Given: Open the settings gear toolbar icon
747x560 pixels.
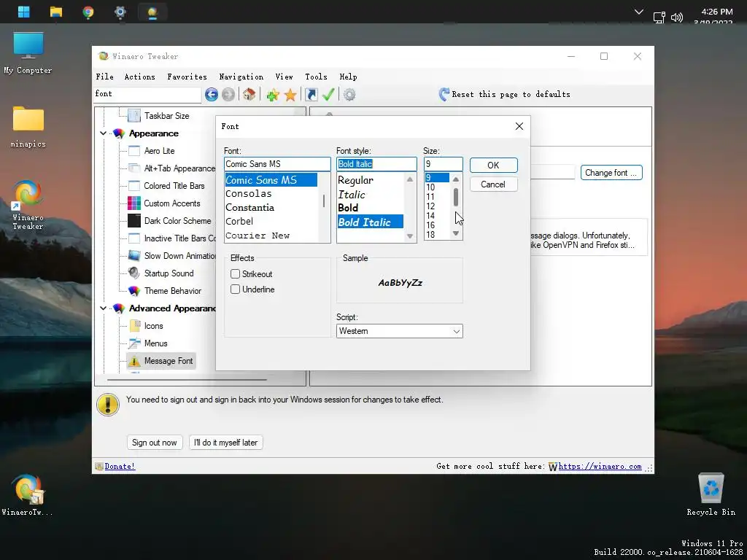Looking at the screenshot, I should click(349, 95).
